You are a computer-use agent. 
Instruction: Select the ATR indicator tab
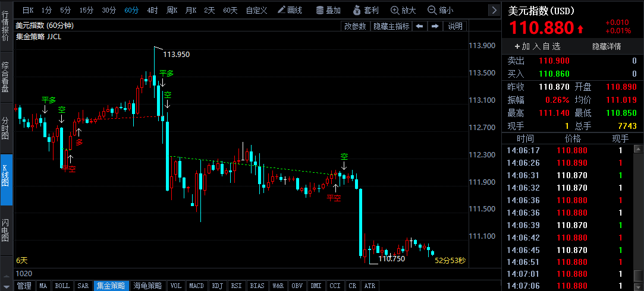click(370, 286)
